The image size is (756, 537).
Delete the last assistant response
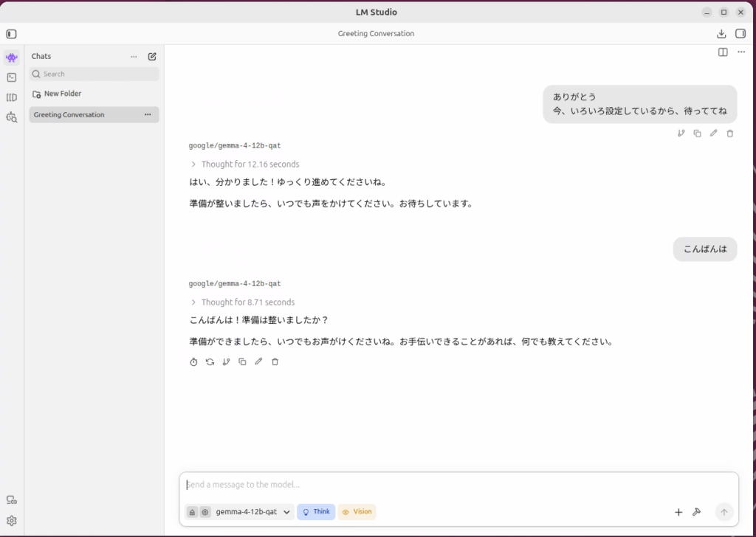pos(275,361)
